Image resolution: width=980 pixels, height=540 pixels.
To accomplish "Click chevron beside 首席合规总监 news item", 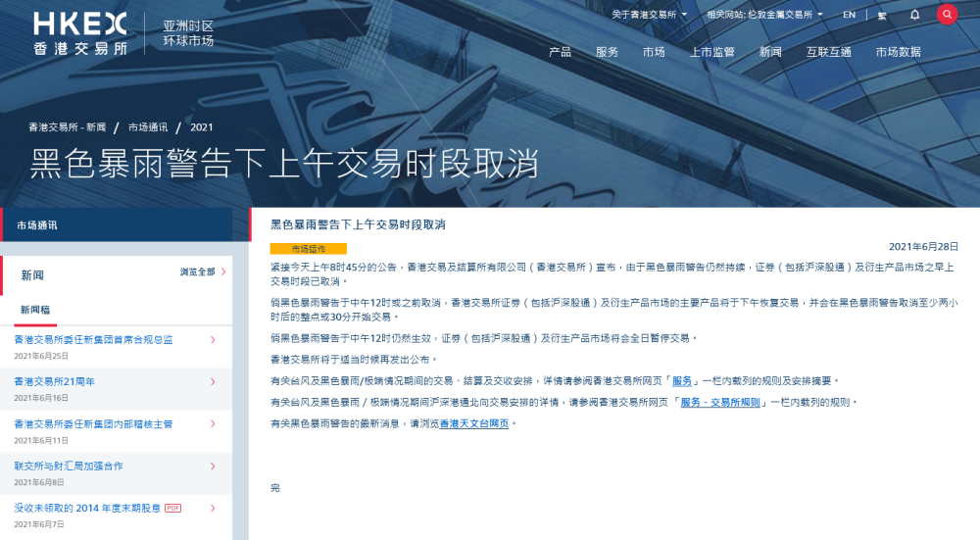I will 213,339.
